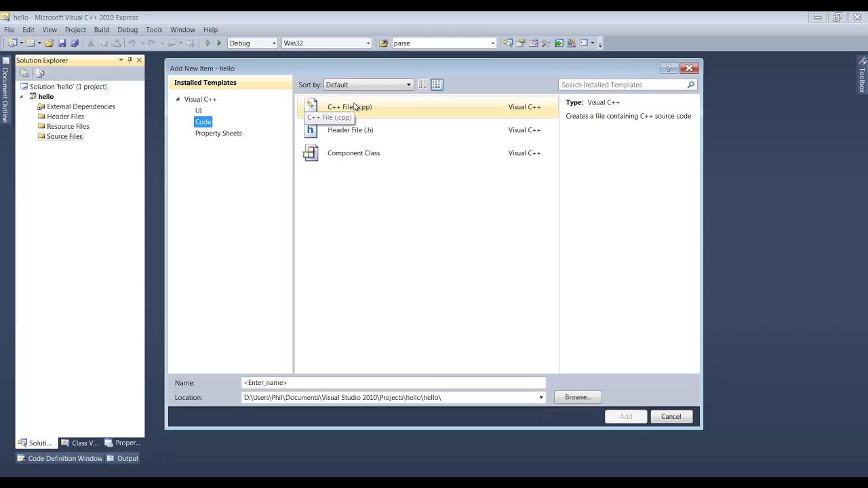Screen dimensions: 868x488
Task: Select Property Sheets template category
Action: (x=218, y=133)
